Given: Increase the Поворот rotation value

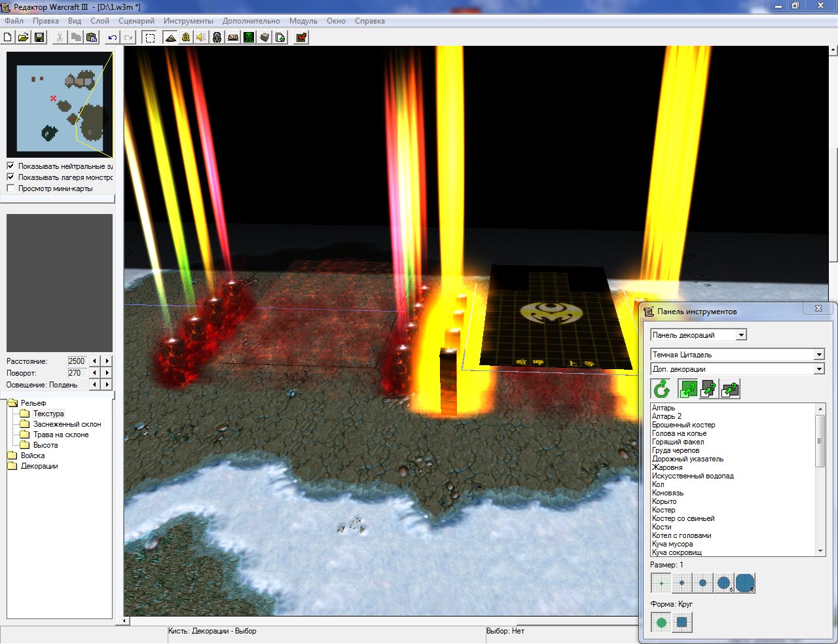Looking at the screenshot, I should (107, 373).
